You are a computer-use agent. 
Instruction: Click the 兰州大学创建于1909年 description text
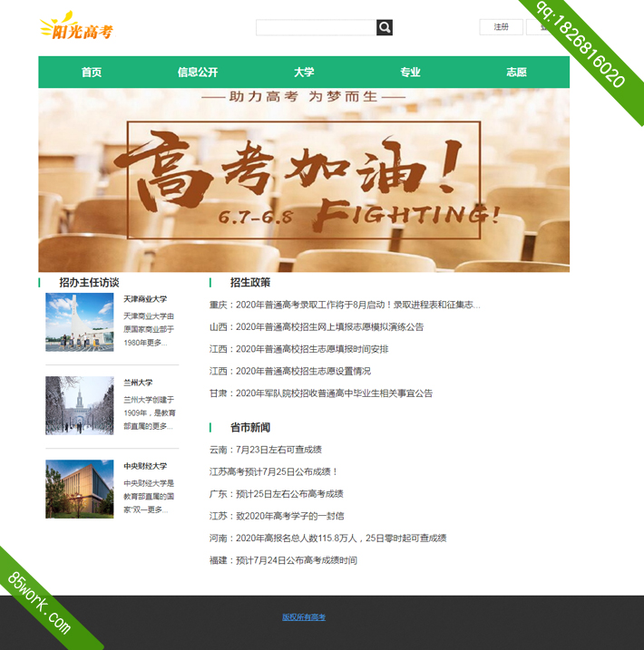coord(150,412)
